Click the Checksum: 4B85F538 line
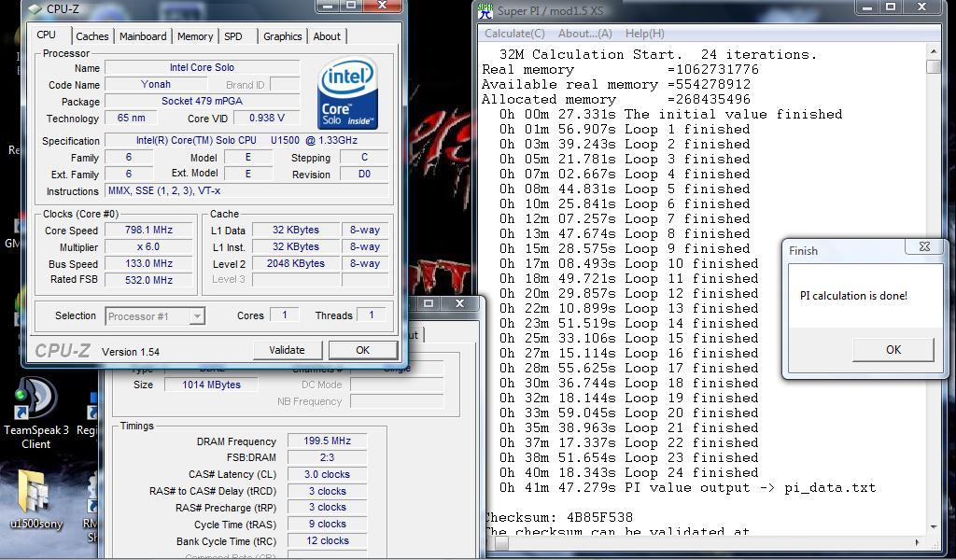 (558, 518)
